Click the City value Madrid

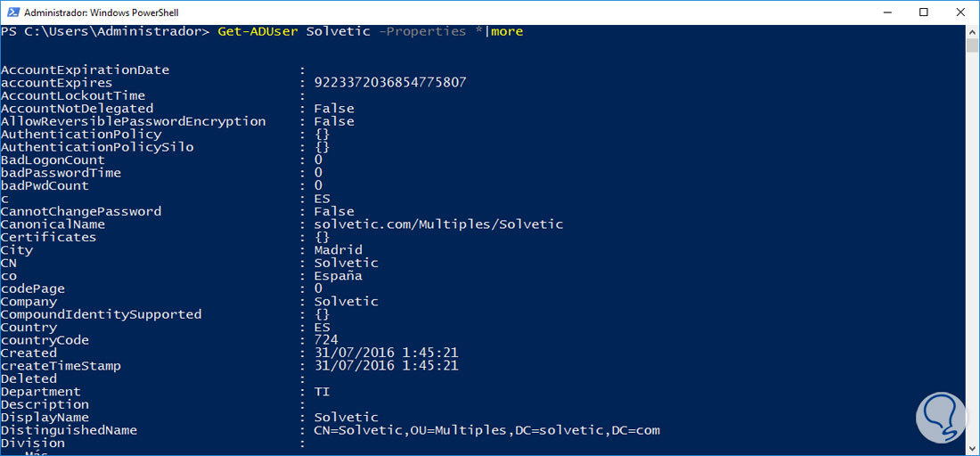point(339,250)
